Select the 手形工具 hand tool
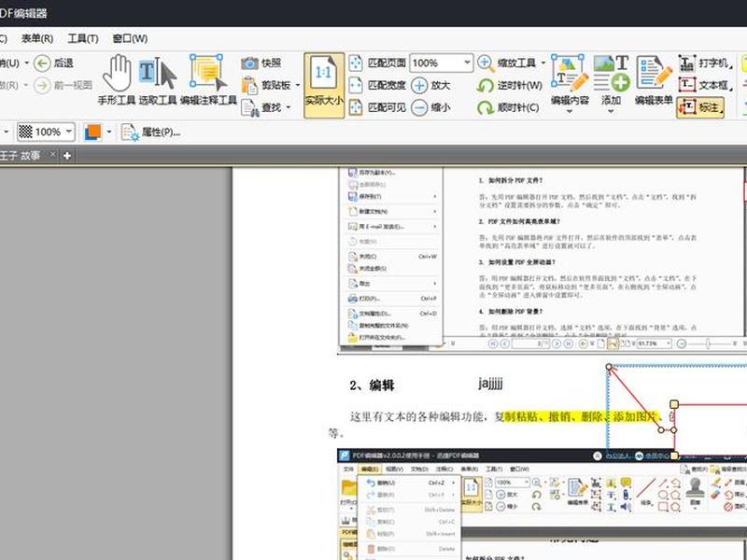747x560 pixels. (x=117, y=80)
